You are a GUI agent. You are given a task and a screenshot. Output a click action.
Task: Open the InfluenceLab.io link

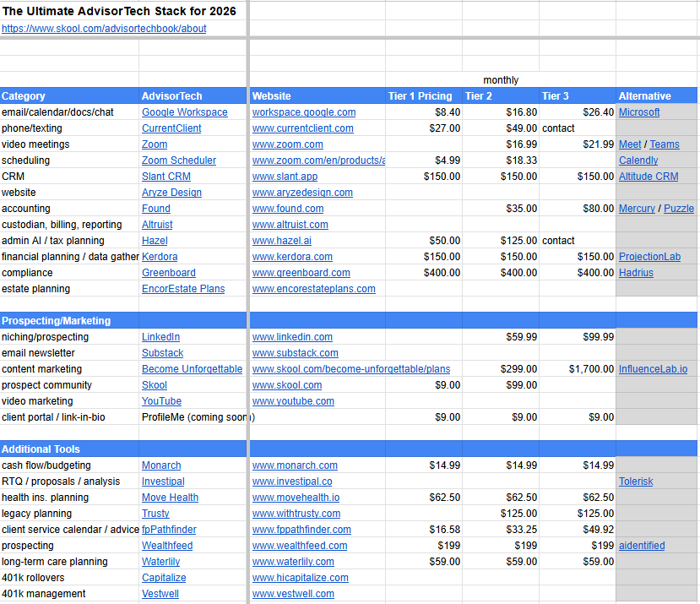[x=653, y=369]
